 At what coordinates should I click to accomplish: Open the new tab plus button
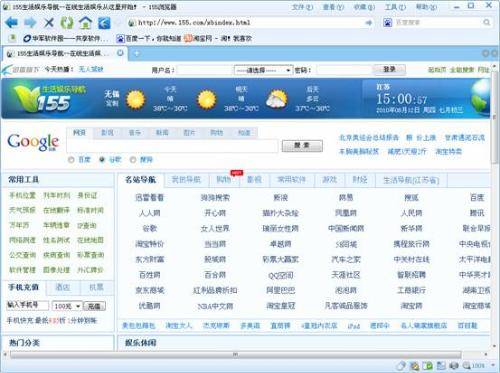tap(137, 53)
